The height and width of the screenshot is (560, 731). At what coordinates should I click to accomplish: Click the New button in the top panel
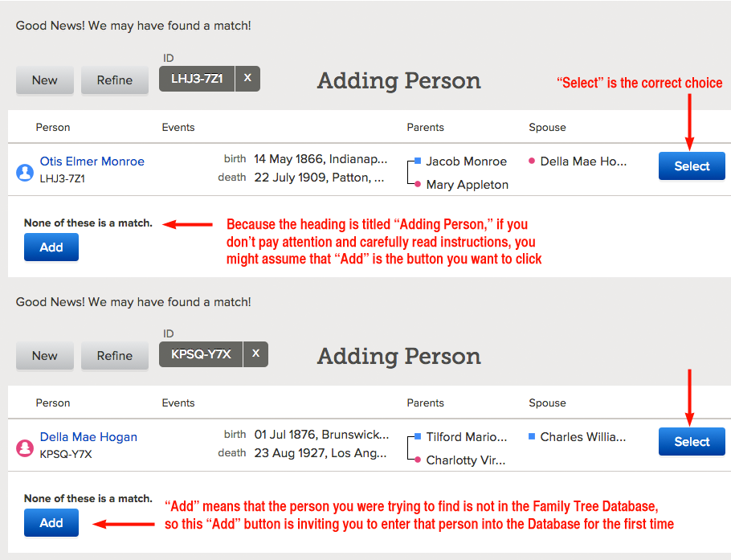(45, 80)
